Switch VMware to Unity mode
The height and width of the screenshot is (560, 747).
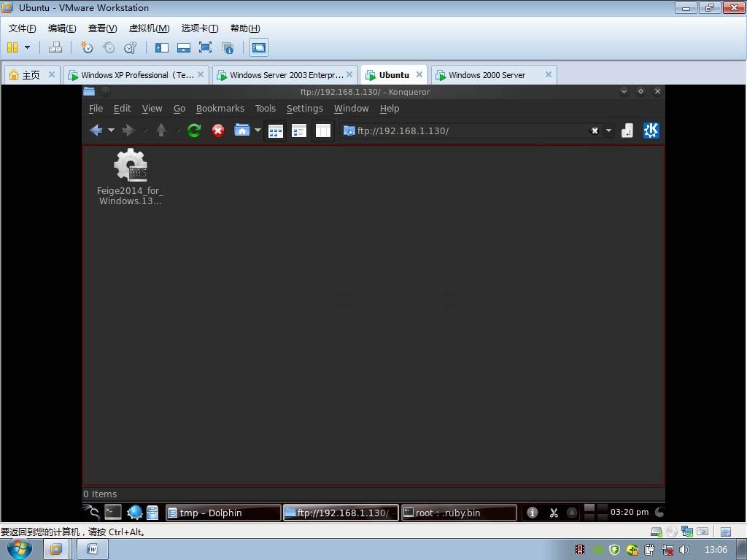point(228,47)
